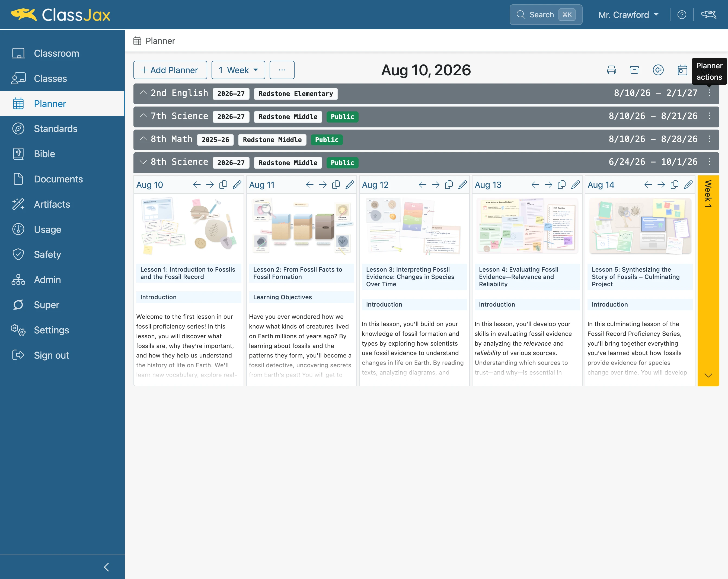Click the print planner icon

612,70
